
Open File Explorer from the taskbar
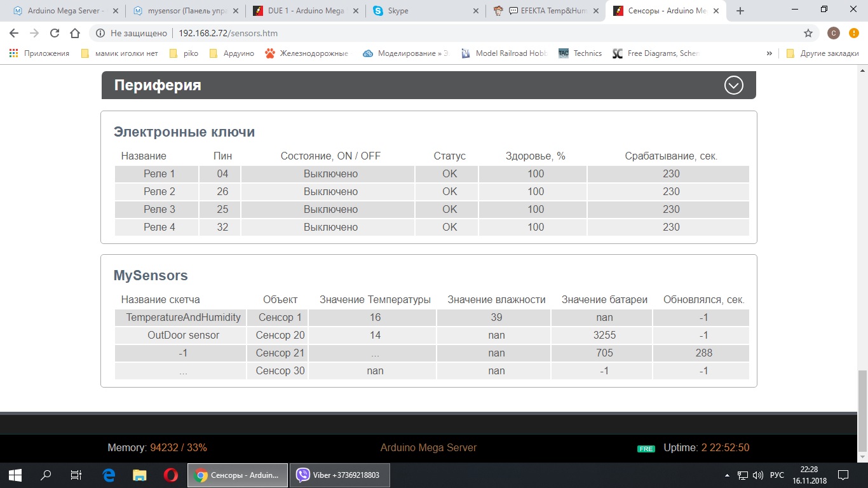click(139, 475)
